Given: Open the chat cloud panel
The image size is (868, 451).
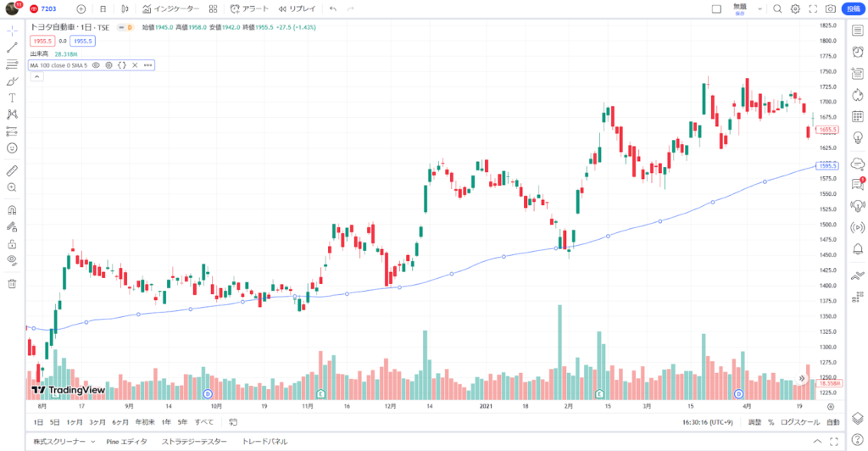Looking at the screenshot, I should pos(858,164).
